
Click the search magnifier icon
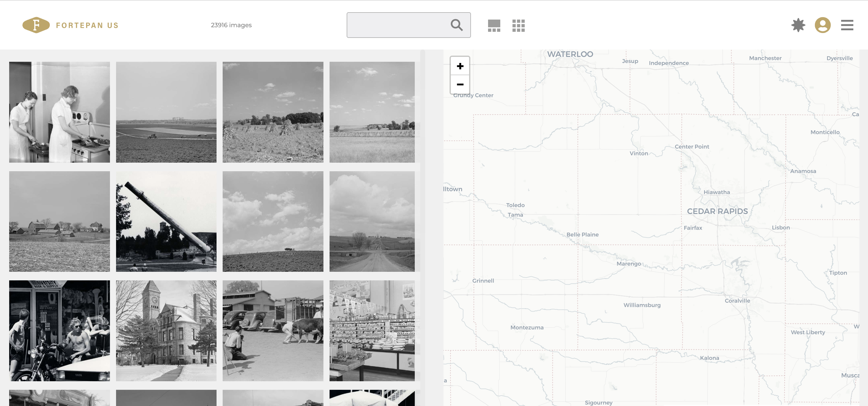click(x=457, y=25)
